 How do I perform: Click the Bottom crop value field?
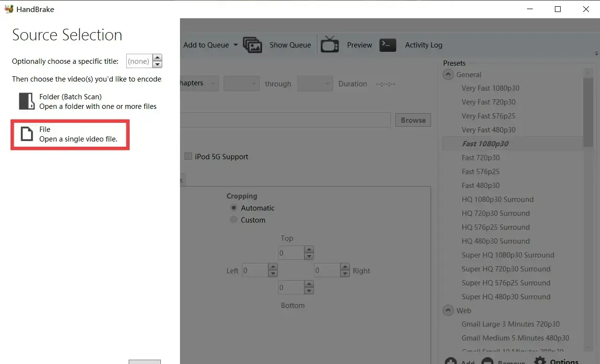291,287
